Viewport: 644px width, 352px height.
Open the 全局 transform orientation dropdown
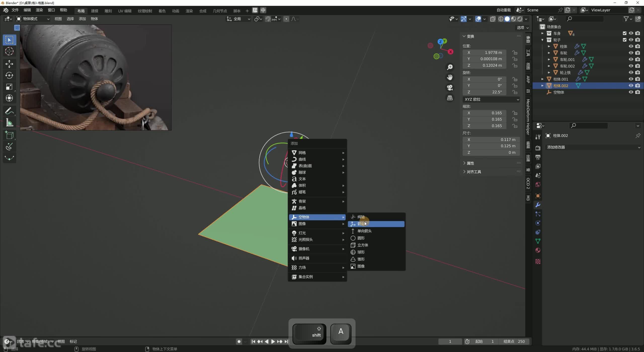click(238, 19)
